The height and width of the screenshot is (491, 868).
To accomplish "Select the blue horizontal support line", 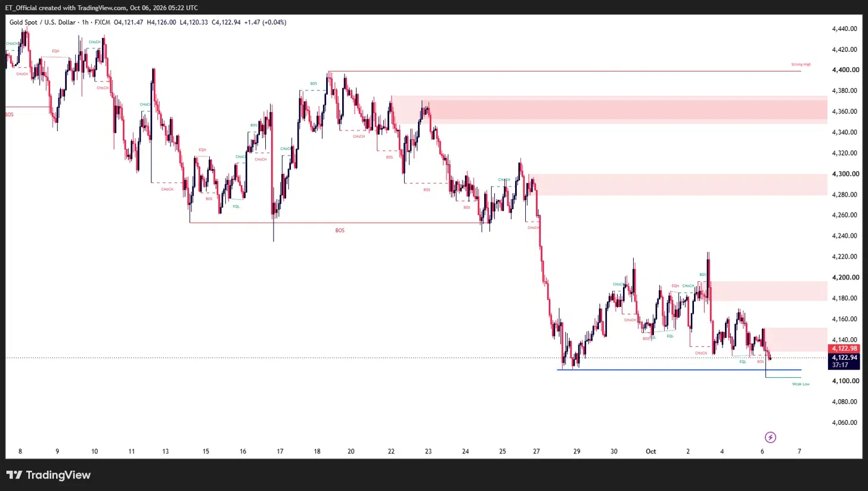I will (x=679, y=370).
